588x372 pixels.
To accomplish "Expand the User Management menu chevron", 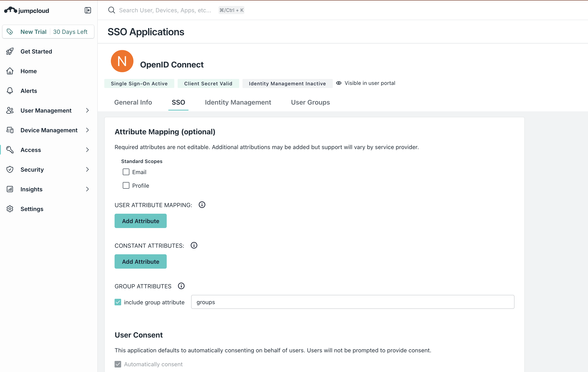I will [x=87, y=111].
